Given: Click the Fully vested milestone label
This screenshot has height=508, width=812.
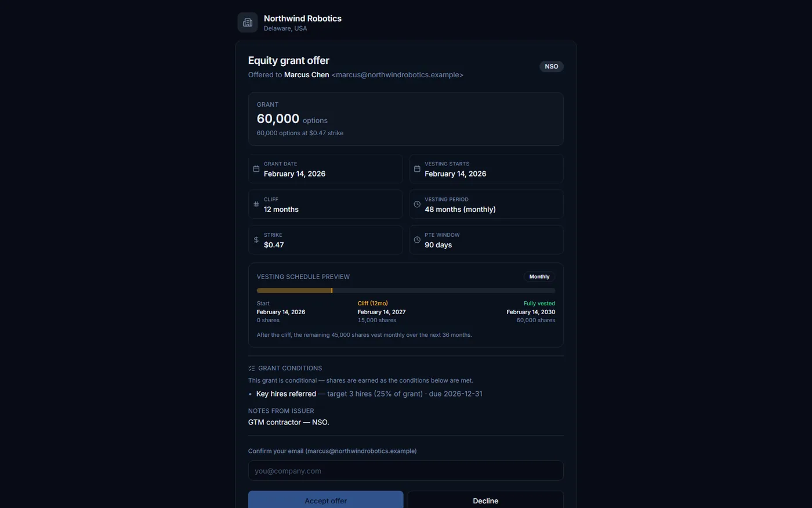Looking at the screenshot, I should point(539,304).
